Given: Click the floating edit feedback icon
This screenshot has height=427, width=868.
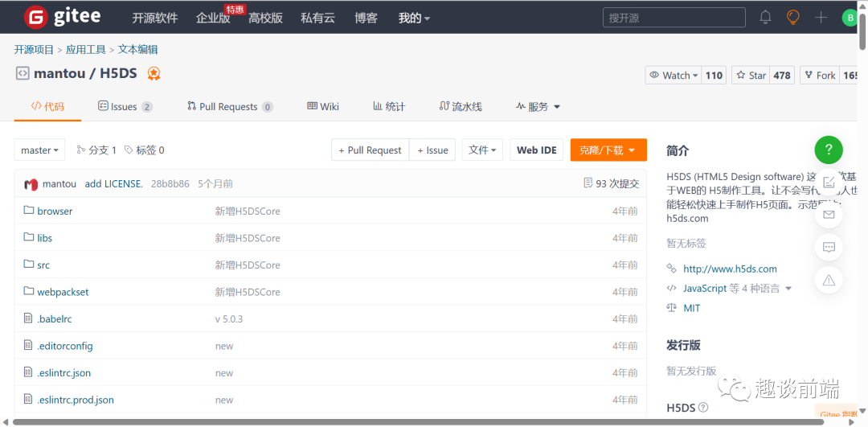Looking at the screenshot, I should 829,183.
